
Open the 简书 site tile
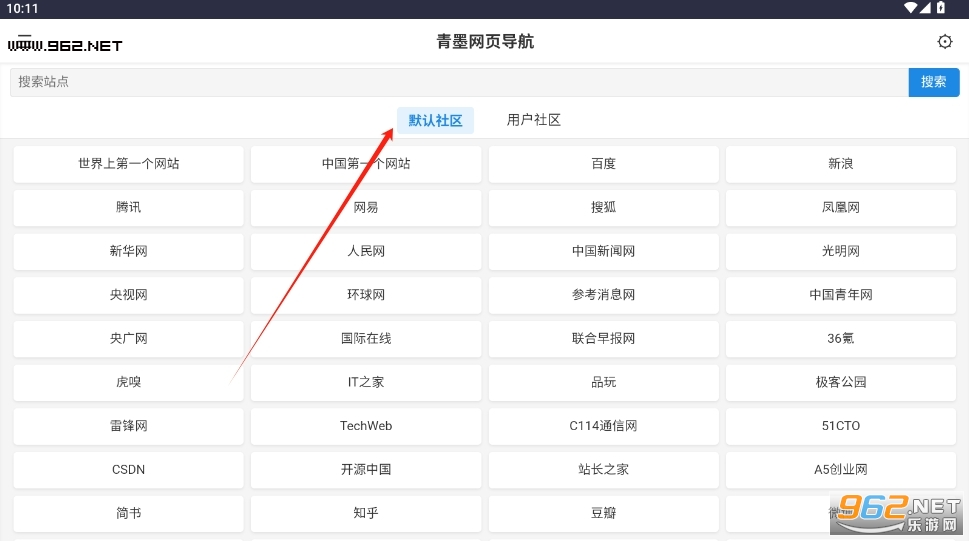click(129, 513)
